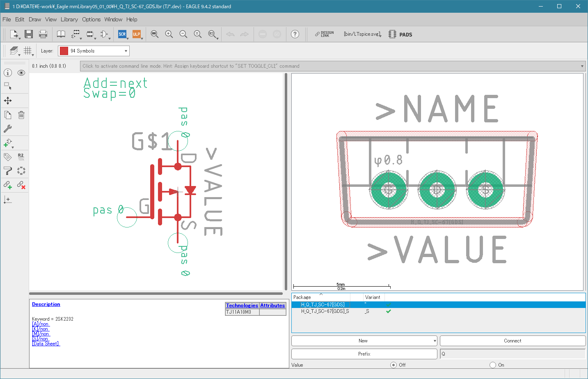The width and height of the screenshot is (588, 379).
Task: Select the Off radio button for Value
Action: pyautogui.click(x=394, y=365)
